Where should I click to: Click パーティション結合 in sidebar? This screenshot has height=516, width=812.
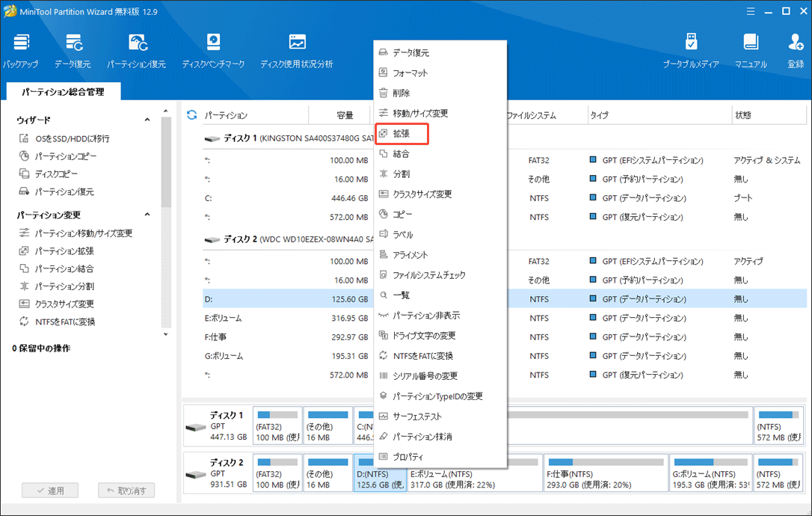point(56,268)
